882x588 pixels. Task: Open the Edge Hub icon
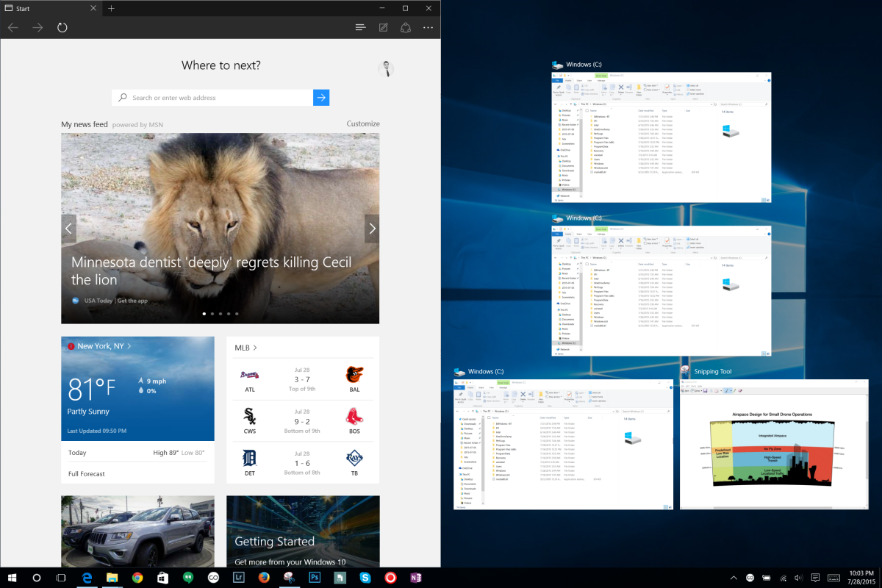click(360, 28)
